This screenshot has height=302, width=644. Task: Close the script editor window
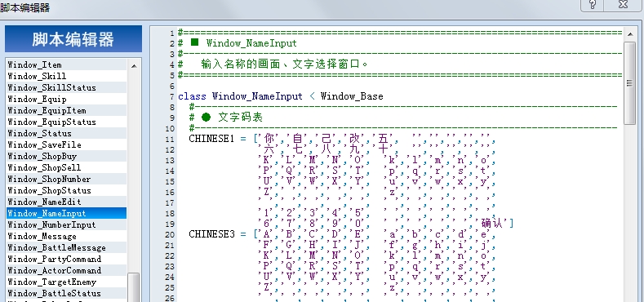(x=623, y=4)
